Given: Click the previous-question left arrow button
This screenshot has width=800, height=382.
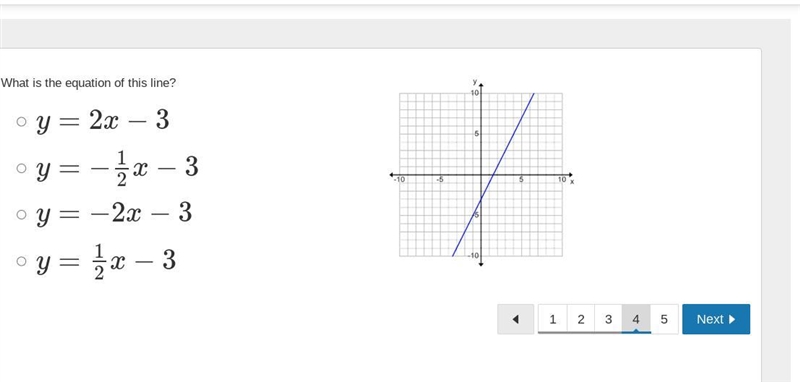Looking at the screenshot, I should tap(515, 319).
